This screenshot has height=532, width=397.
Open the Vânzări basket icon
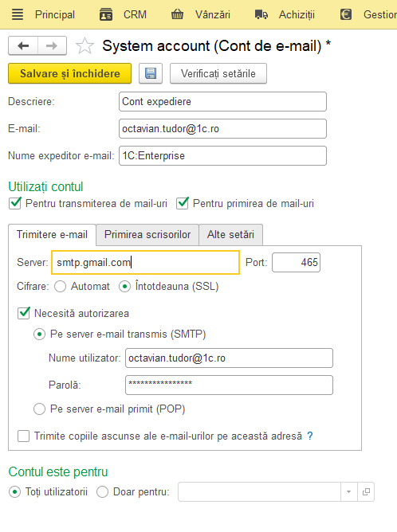point(177,14)
